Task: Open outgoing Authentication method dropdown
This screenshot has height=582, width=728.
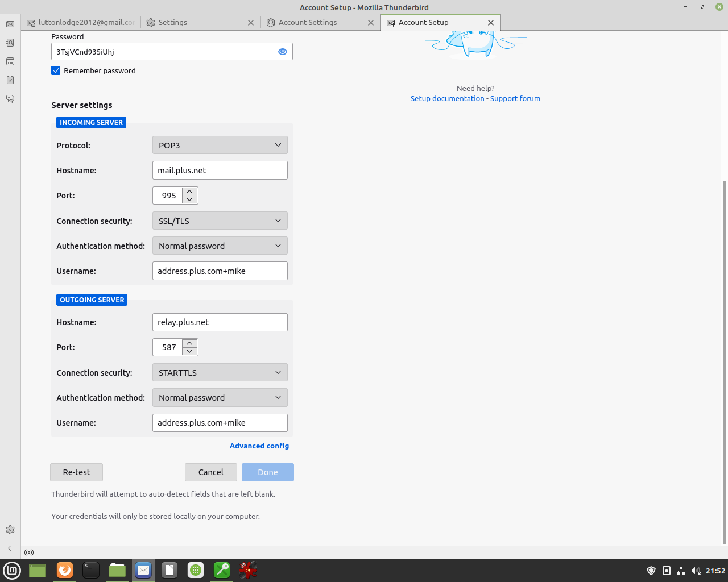Action: point(220,398)
